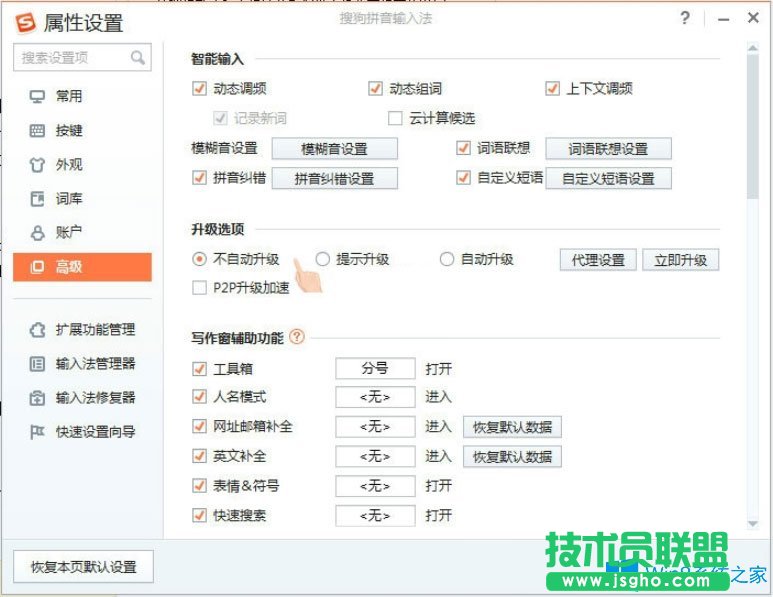This screenshot has width=773, height=597.
Task: Click the Sogou logo icon in title bar
Action: [x=26, y=23]
